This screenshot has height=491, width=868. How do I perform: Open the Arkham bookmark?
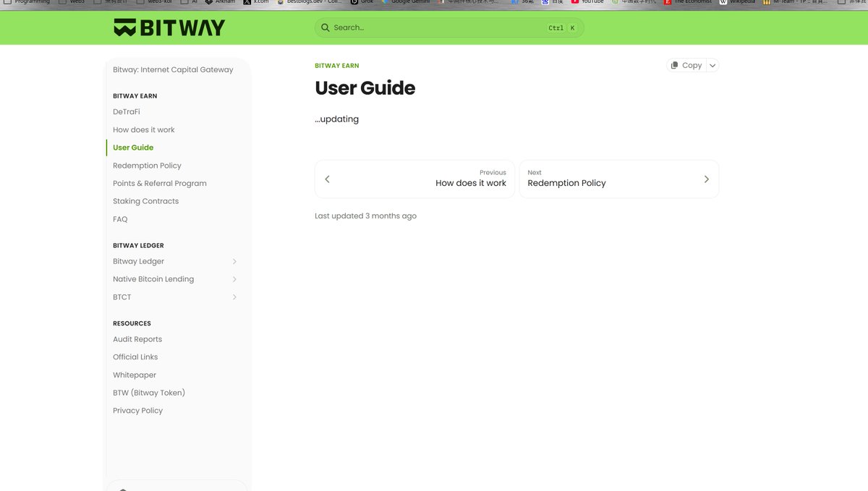220,2
